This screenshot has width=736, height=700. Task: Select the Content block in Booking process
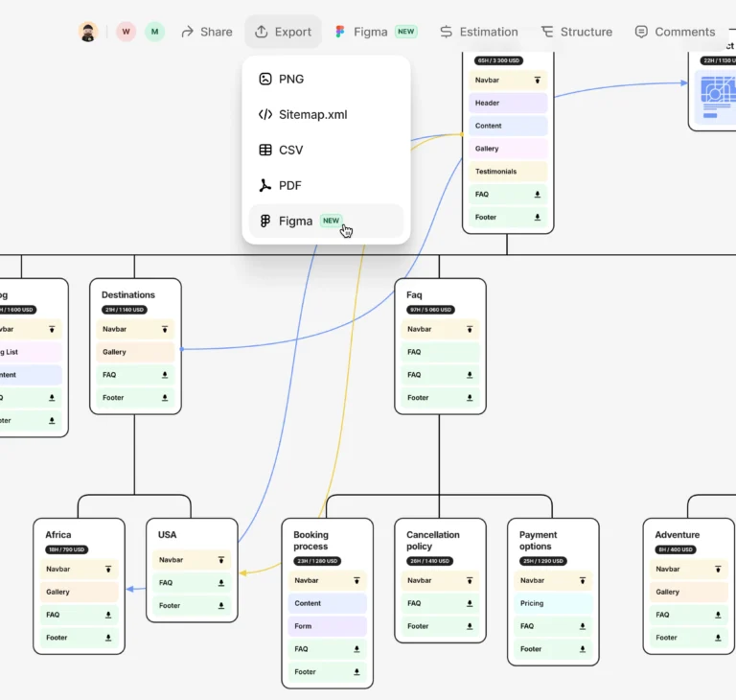[x=327, y=603]
